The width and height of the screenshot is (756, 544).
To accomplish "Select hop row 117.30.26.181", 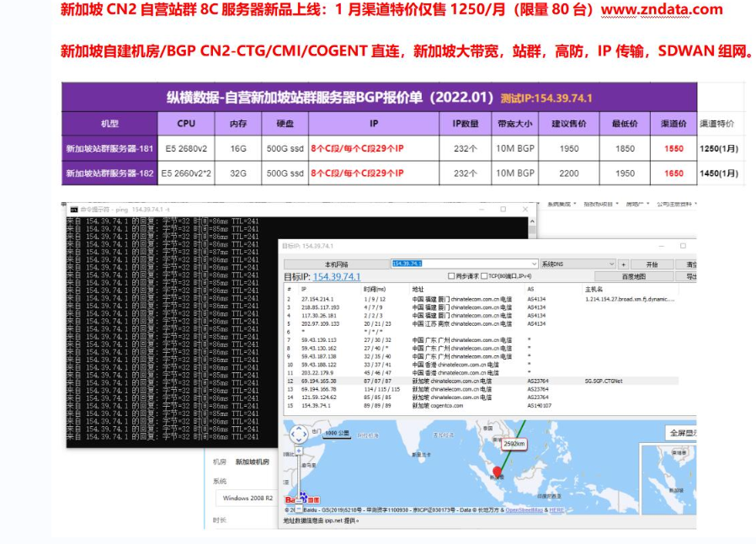I will point(481,316).
